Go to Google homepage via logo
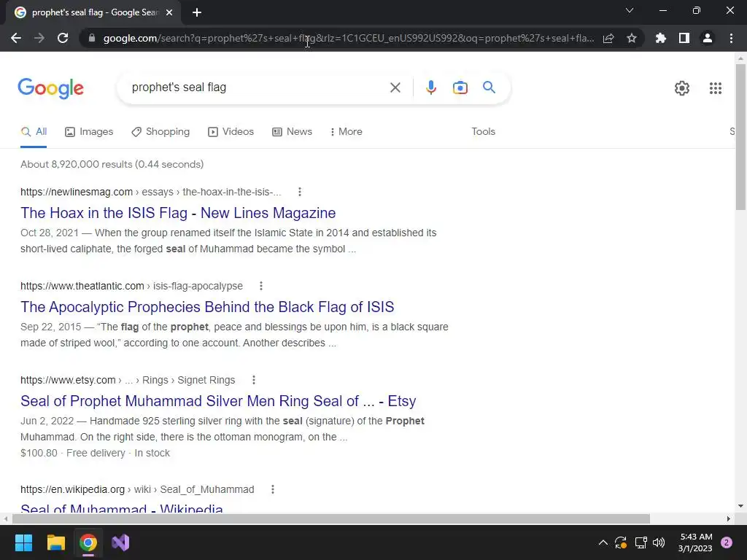747x560 pixels. coord(51,88)
